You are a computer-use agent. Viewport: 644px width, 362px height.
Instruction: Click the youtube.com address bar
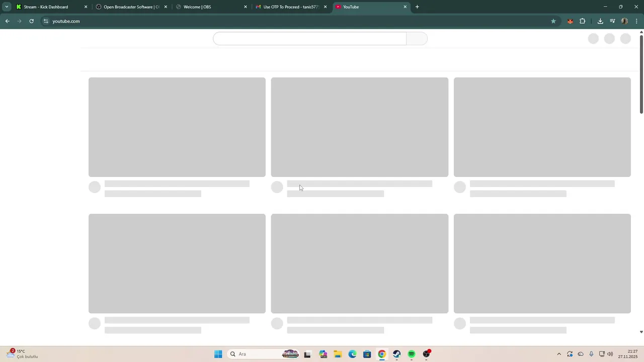(x=297, y=21)
